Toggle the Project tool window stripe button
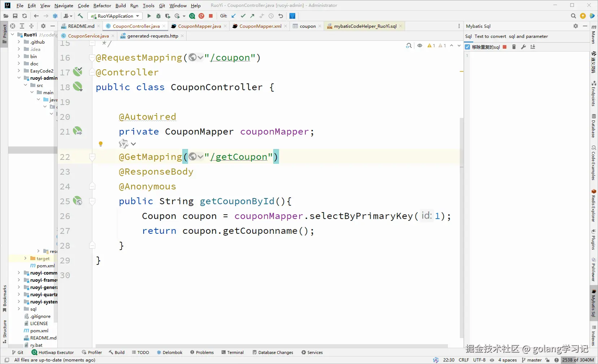The image size is (598, 364). click(4, 34)
